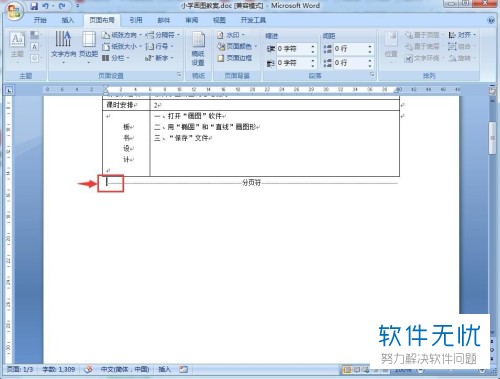Open 文字方向 (Text Direction) menu
The width and height of the screenshot is (500, 379).
(x=63, y=47)
